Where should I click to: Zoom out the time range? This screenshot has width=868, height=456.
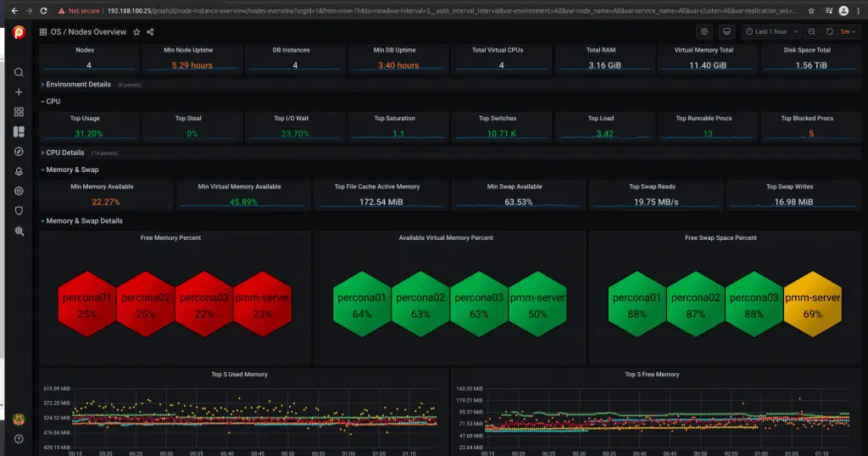[811, 31]
